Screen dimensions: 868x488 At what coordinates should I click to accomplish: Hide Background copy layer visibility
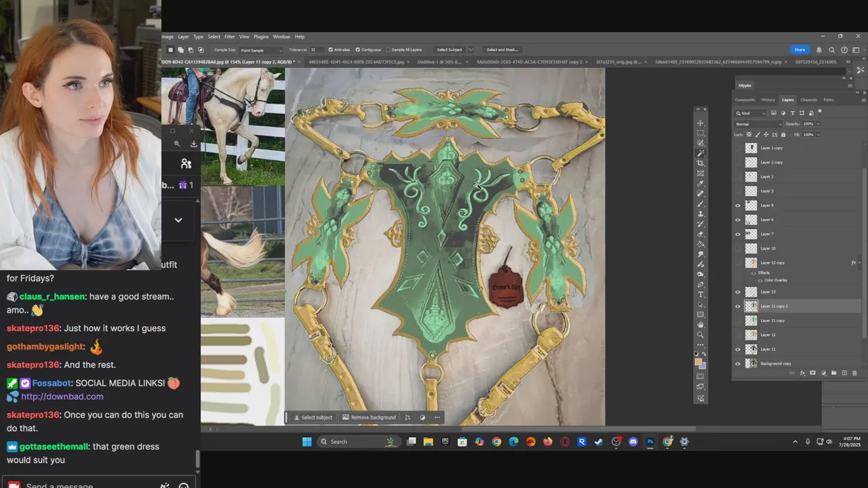[738, 364]
